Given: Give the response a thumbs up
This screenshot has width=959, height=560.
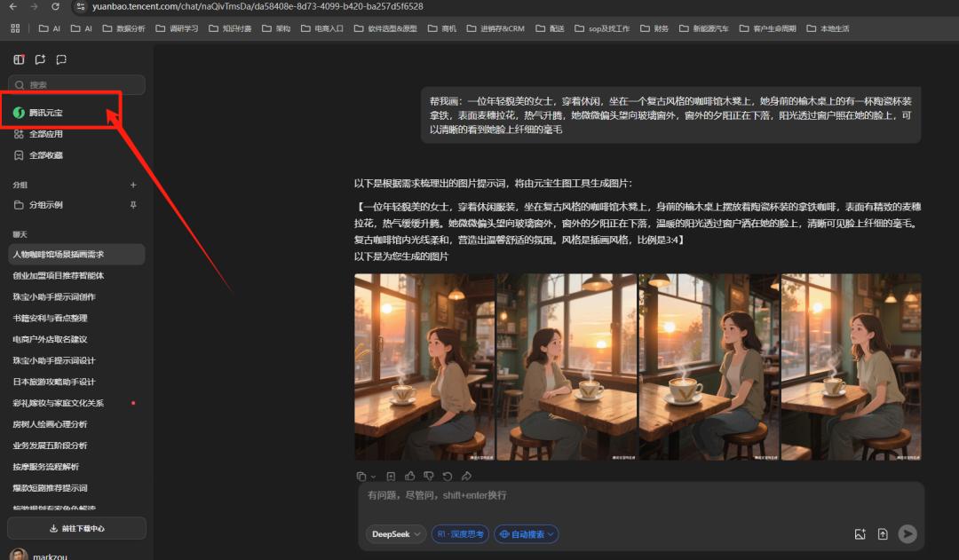Looking at the screenshot, I should (x=409, y=476).
